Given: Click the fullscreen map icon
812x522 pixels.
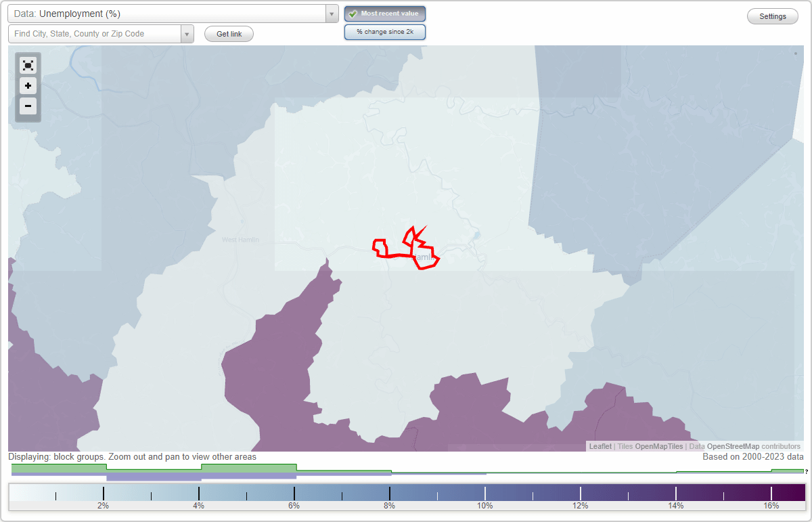Looking at the screenshot, I should pos(28,66).
